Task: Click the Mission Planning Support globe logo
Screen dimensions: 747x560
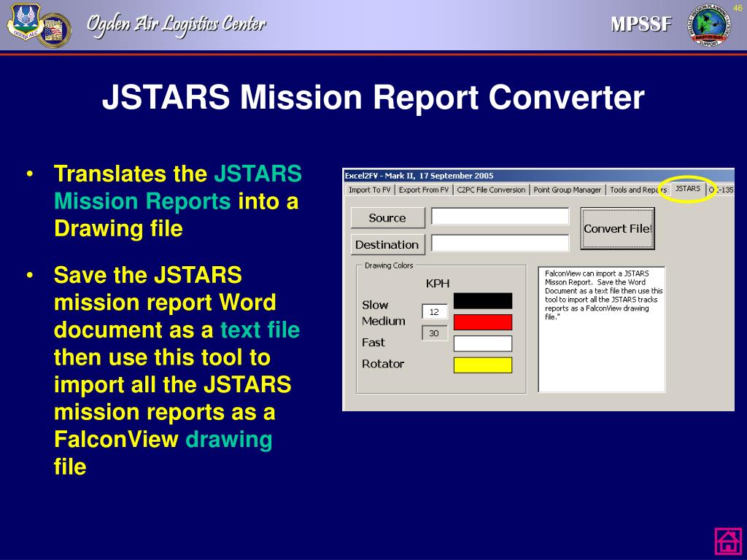Action: (x=708, y=25)
